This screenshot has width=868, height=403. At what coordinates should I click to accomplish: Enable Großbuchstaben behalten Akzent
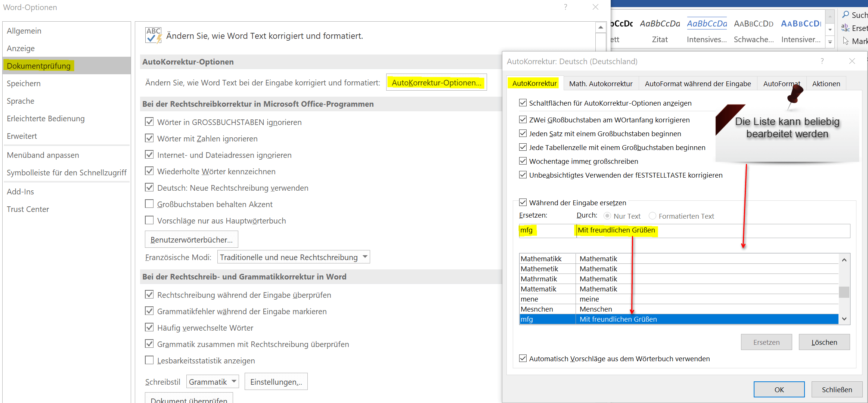[149, 204]
